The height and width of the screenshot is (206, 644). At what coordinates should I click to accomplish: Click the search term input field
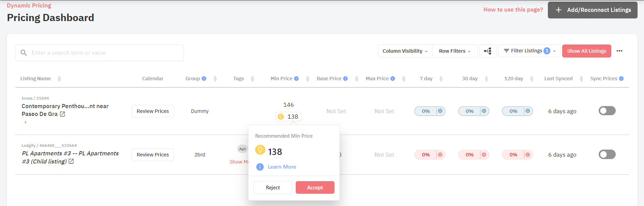[99, 53]
